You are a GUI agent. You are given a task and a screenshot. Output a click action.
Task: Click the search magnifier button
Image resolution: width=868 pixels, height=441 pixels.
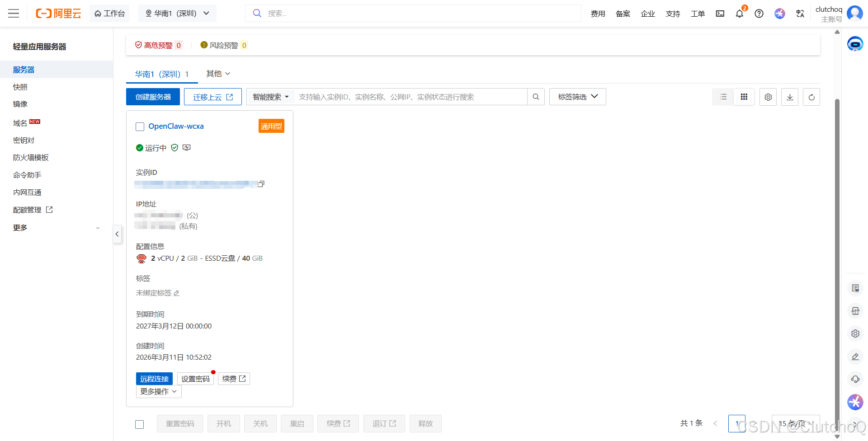pos(536,97)
